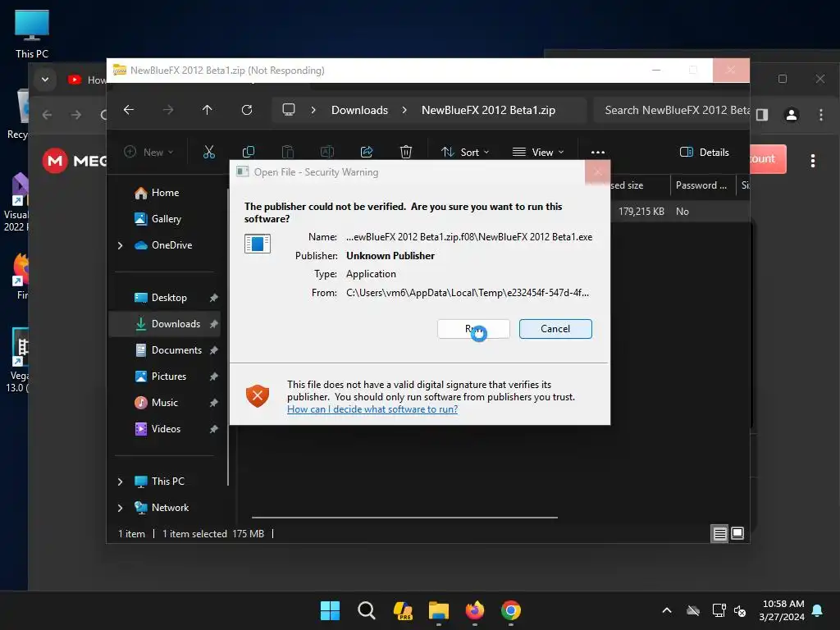Viewport: 840px width, 630px height.
Task: Click the Share icon in Explorer toolbar
Action: [x=367, y=152]
